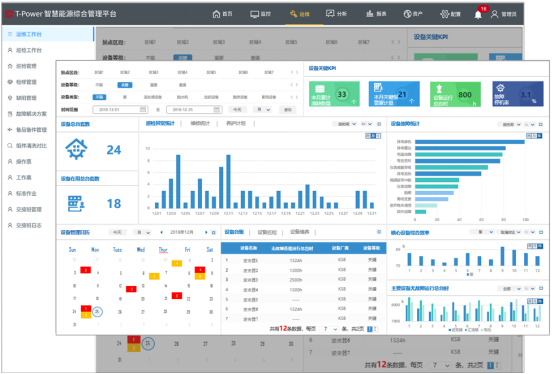Viewport: 554px width, 374px height.
Task: Click the red event marker above date 24
Action: (86, 308)
